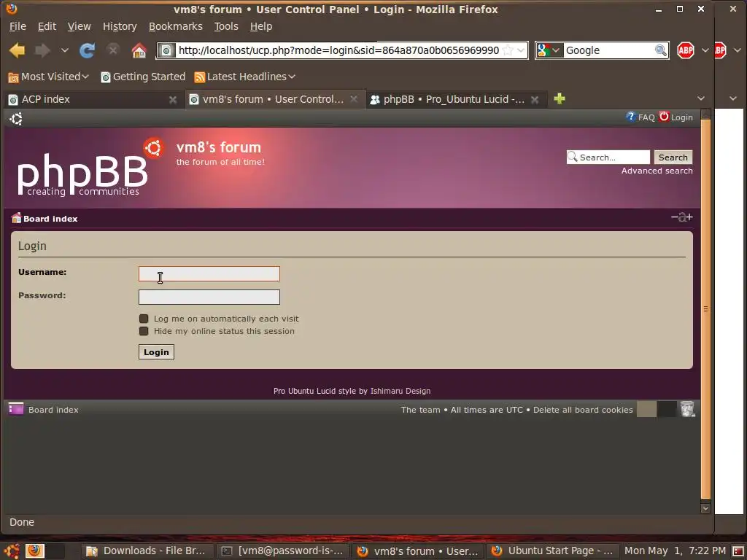This screenshot has width=747, height=560.
Task: Click the Search button in the header
Action: tap(673, 157)
